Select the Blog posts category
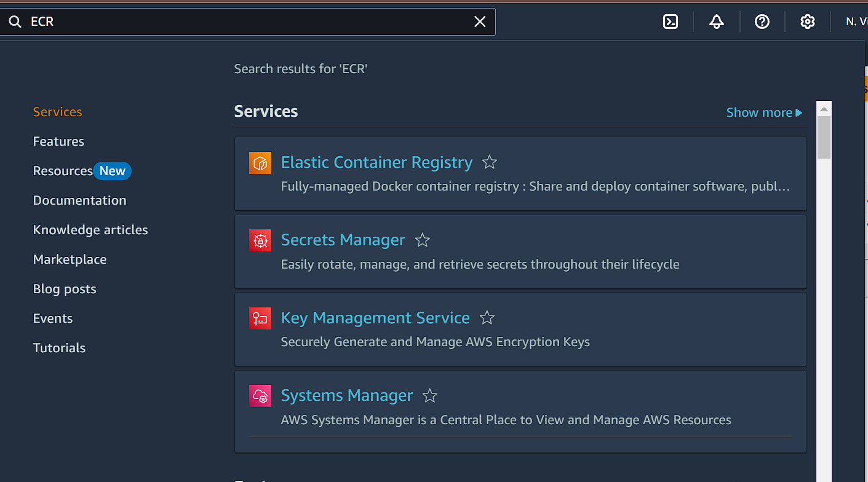Image resolution: width=868 pixels, height=482 pixels. pyautogui.click(x=65, y=289)
